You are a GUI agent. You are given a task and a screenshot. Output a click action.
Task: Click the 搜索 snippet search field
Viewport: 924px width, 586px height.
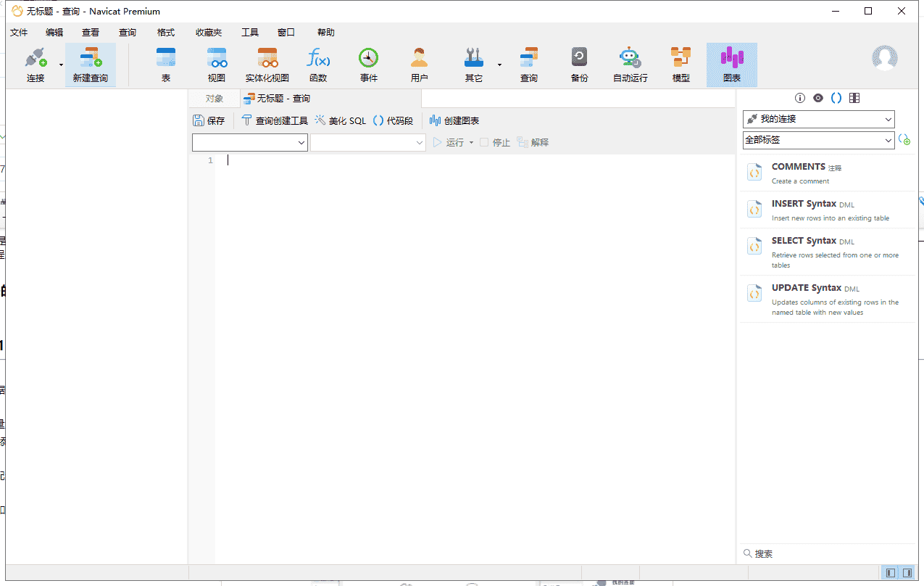coord(826,553)
